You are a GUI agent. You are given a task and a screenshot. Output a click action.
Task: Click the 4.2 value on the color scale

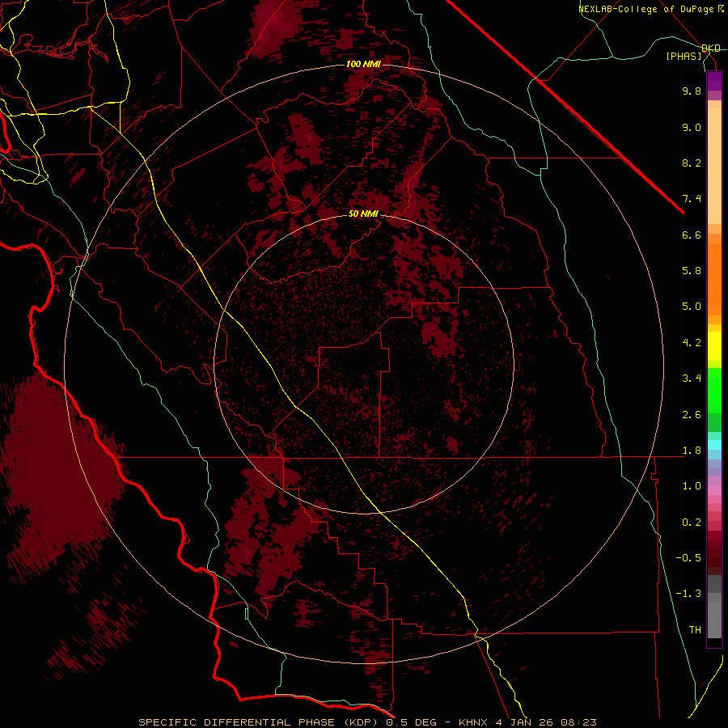tap(692, 343)
